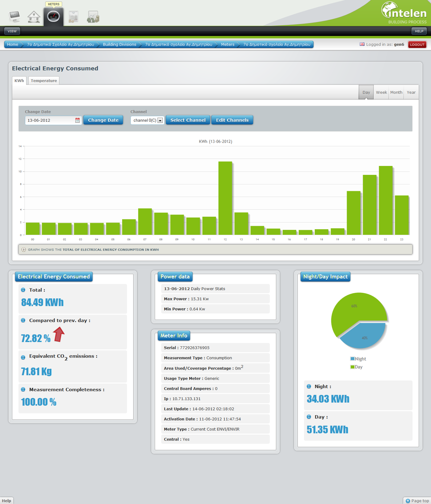Switch chart to Month view

[396, 92]
